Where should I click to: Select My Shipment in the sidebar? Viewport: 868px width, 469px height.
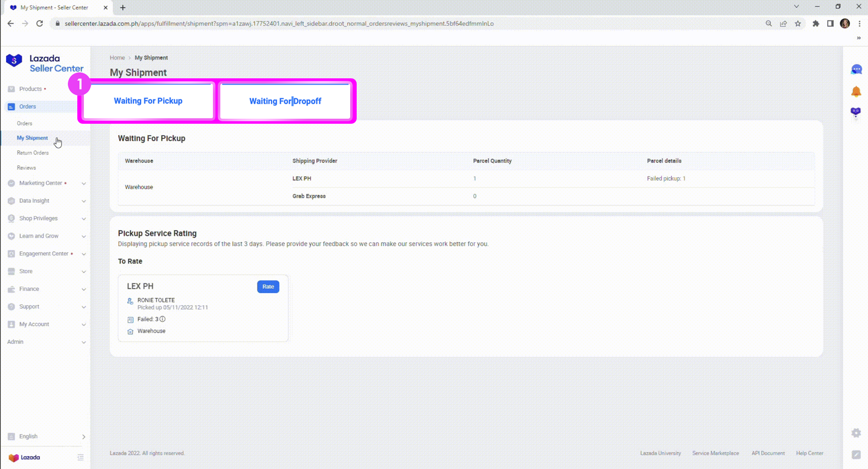(x=32, y=138)
